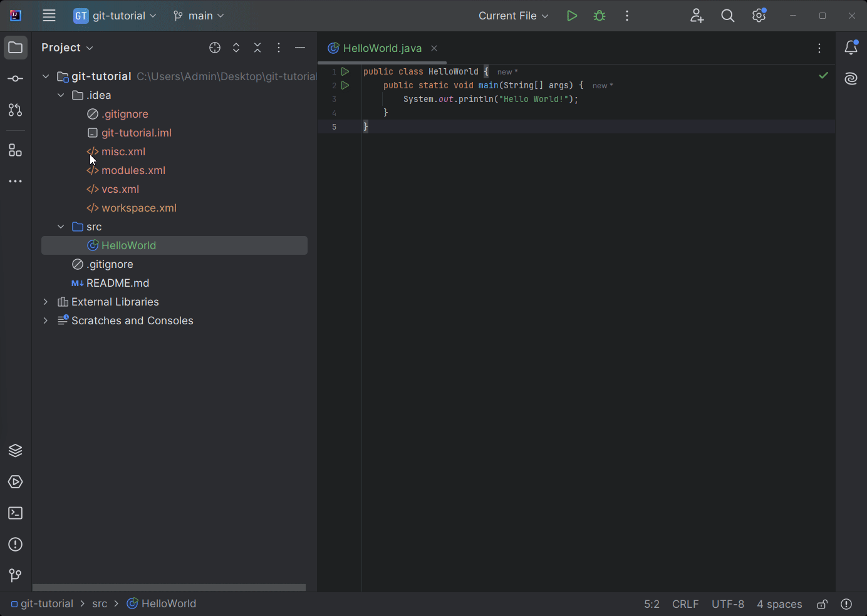This screenshot has width=867, height=616.
Task: Collapse the .idea folder
Action: point(61,95)
